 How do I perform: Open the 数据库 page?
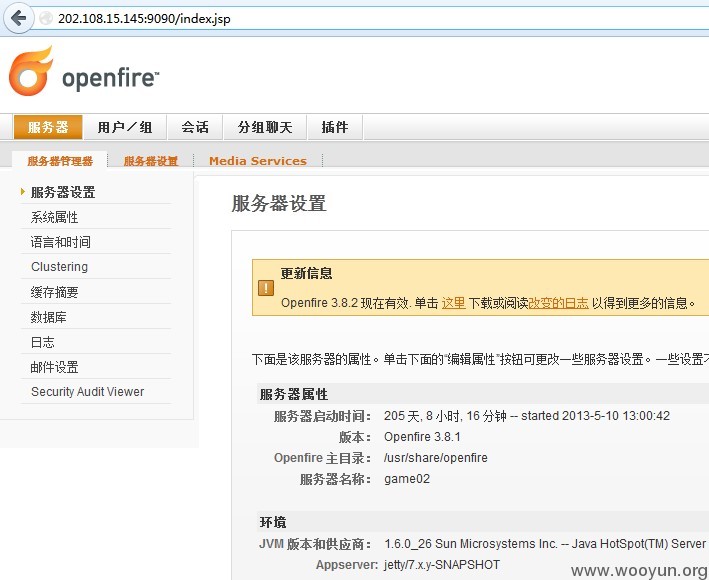point(48,317)
